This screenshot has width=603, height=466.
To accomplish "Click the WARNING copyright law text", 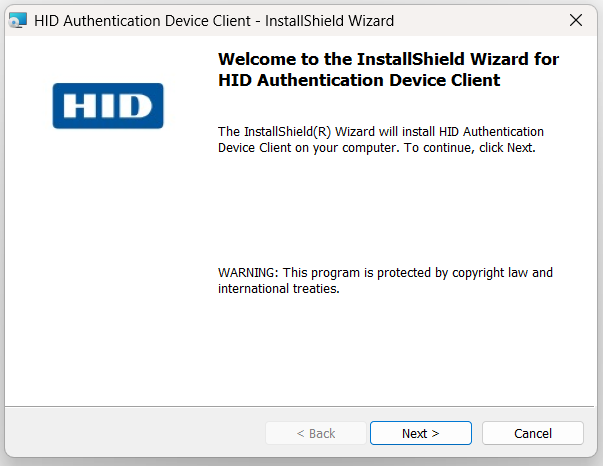I will pos(385,272).
